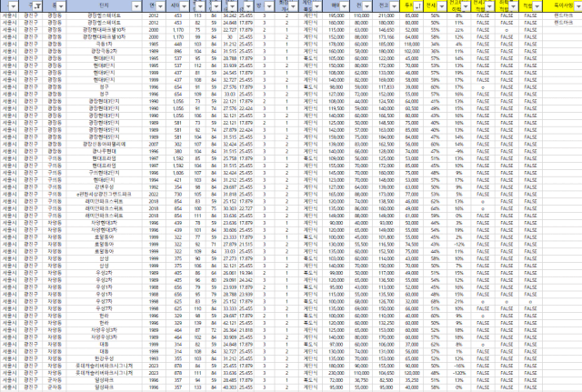
Task: Open filter dropdown of the 전세 percentage column
Action: [442, 6]
